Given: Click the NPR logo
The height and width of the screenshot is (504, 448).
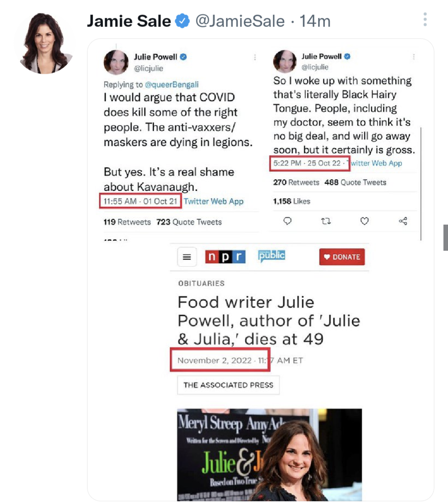Looking at the screenshot, I should pyautogui.click(x=225, y=257).
